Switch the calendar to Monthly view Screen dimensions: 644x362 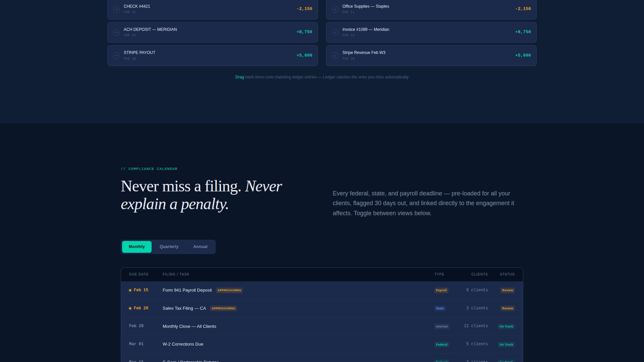click(137, 247)
